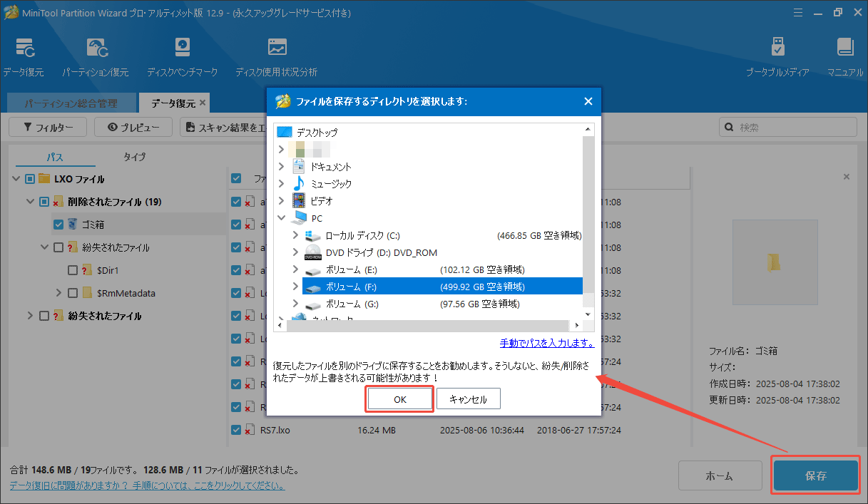Screen dimensions: 868x504
Task: Focus the 検索 search field
Action: (787, 127)
